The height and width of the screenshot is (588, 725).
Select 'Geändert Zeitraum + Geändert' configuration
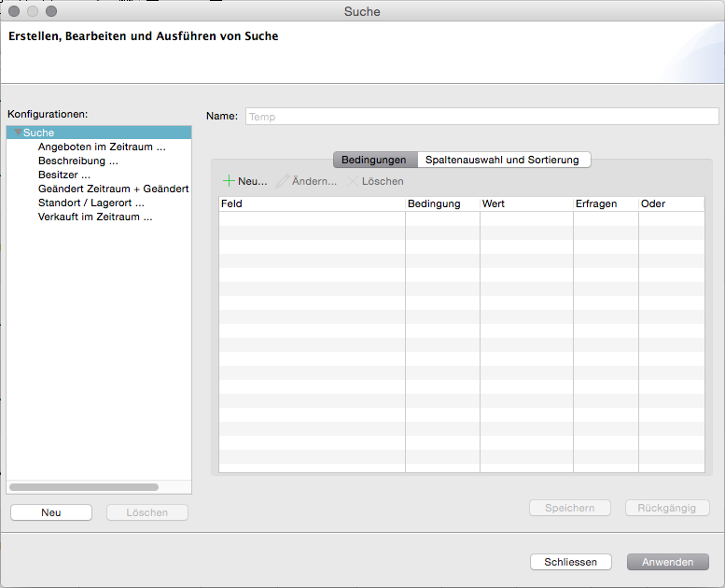coord(113,189)
